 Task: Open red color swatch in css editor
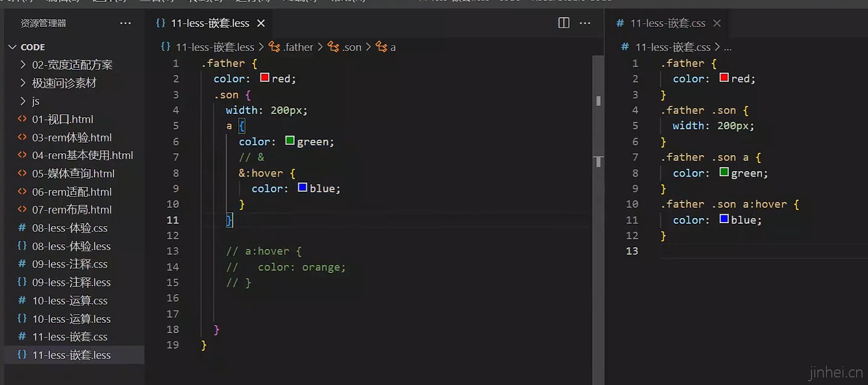pyautogui.click(x=724, y=77)
